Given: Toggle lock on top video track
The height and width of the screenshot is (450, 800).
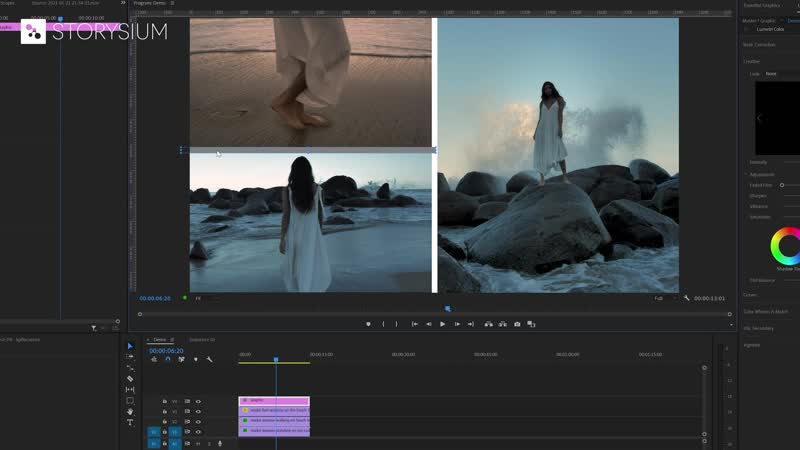Looking at the screenshot, I should pos(164,402).
